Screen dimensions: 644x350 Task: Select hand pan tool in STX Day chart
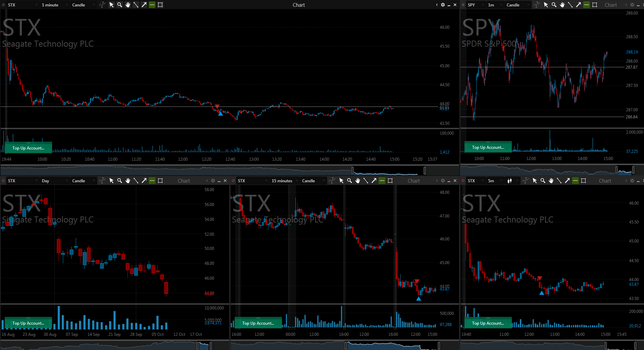pos(128,181)
